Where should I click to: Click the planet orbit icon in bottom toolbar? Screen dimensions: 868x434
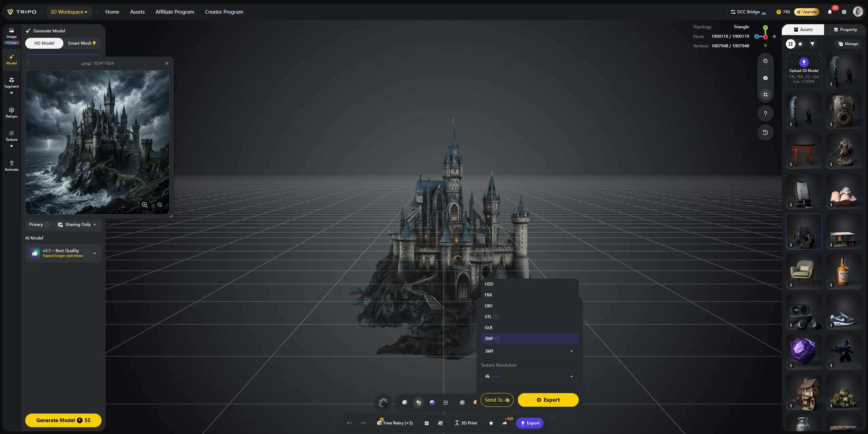pos(440,423)
